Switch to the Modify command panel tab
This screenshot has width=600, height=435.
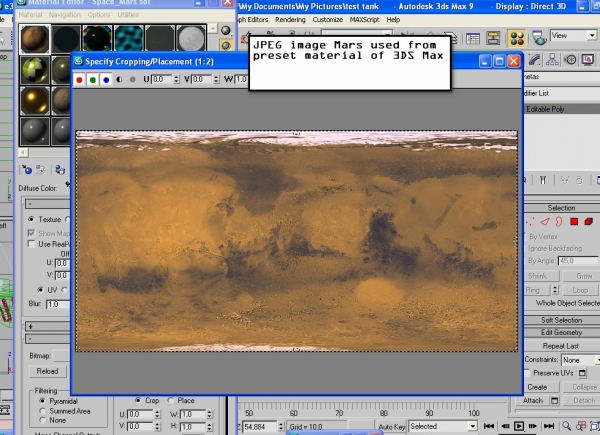(534, 60)
